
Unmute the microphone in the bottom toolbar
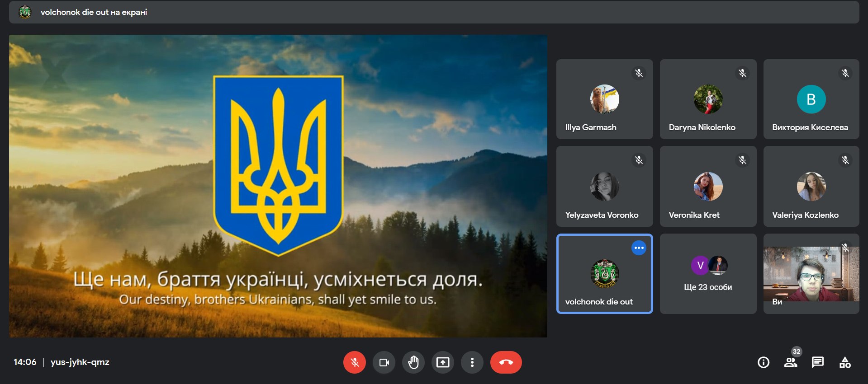click(x=355, y=362)
